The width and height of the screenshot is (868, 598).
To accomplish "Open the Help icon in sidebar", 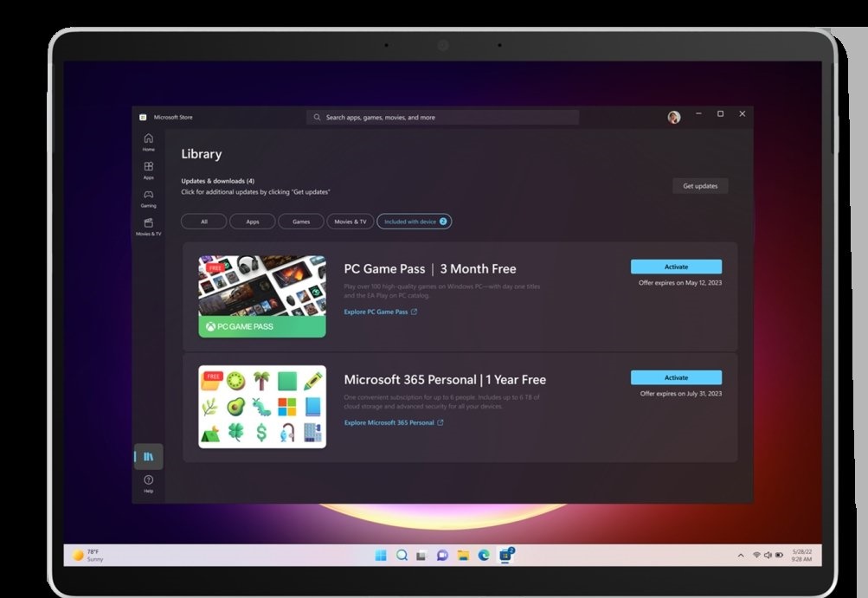I will click(148, 484).
